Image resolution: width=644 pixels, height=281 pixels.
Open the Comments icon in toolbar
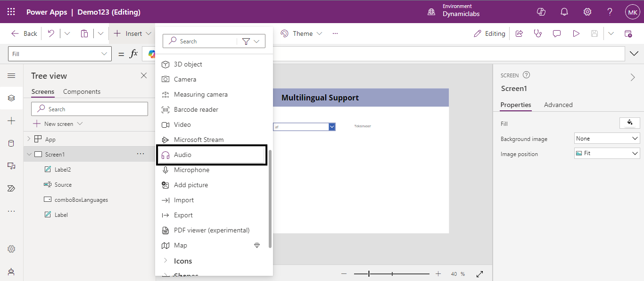tap(557, 33)
